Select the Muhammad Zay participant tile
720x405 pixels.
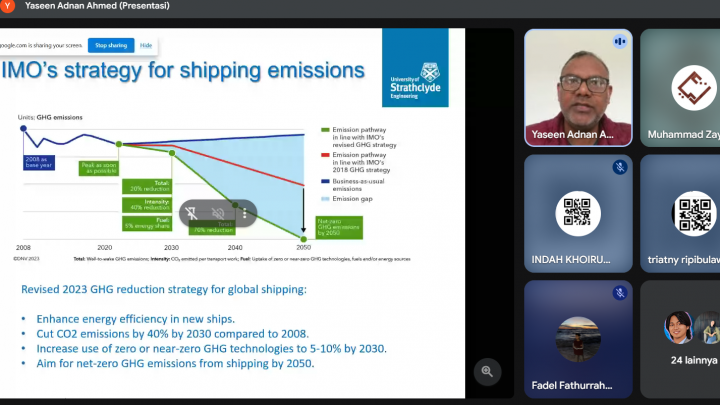(x=682, y=88)
